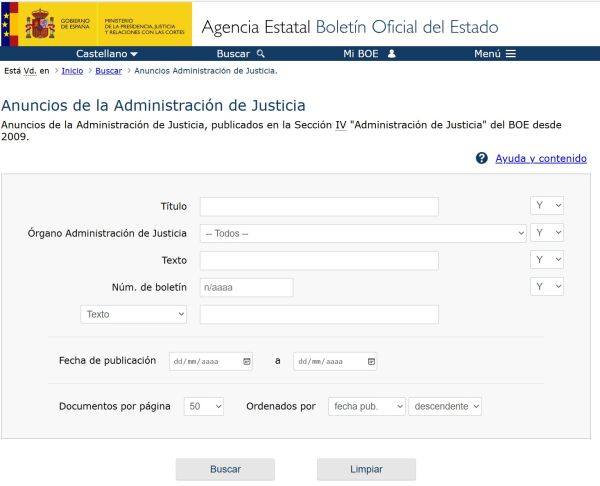Screen dimensions: 600x486
Task: Click the Ministerio de la Presidencia logo text
Action: (x=144, y=26)
